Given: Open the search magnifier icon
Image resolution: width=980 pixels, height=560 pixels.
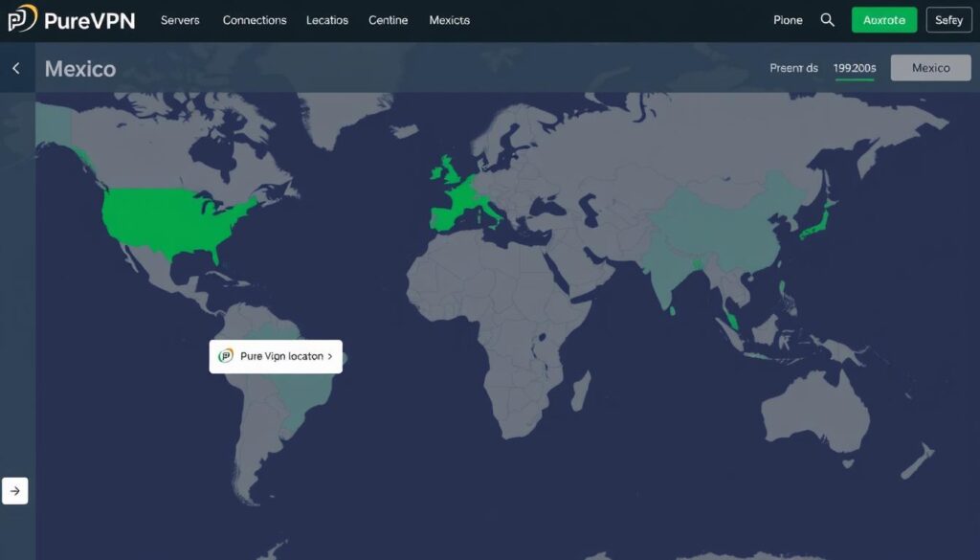Looking at the screenshot, I should [x=827, y=20].
